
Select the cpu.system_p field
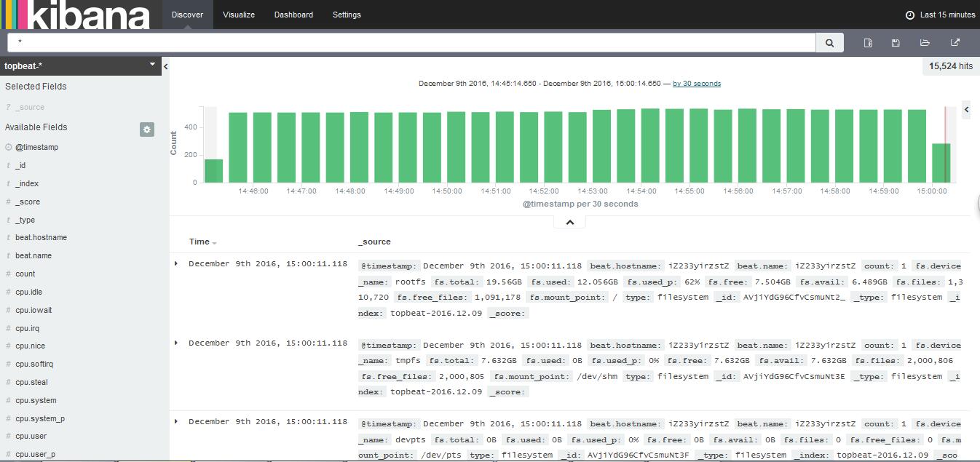pos(39,418)
